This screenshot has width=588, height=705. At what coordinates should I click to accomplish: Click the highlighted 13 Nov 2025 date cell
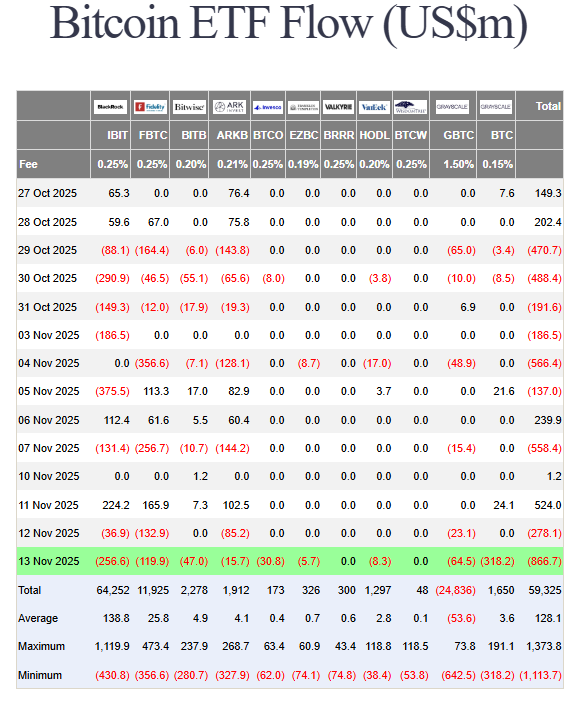click(x=49, y=562)
